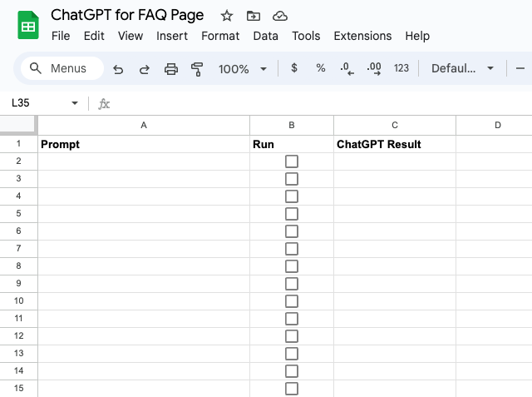The width and height of the screenshot is (532, 397).
Task: Expand the name box dropdown arrow
Action: pos(75,103)
